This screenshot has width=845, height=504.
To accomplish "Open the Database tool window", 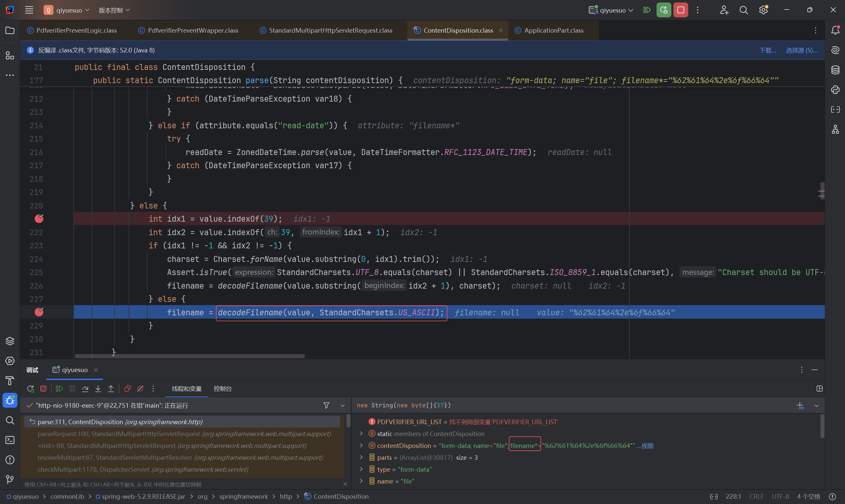I will 835,70.
